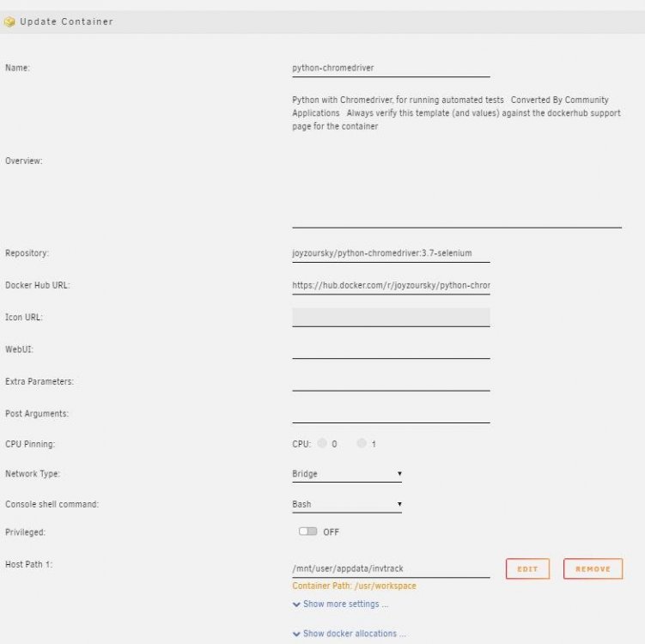645x644 pixels.
Task: Focus the Extra Parameters field
Action: tap(391, 381)
